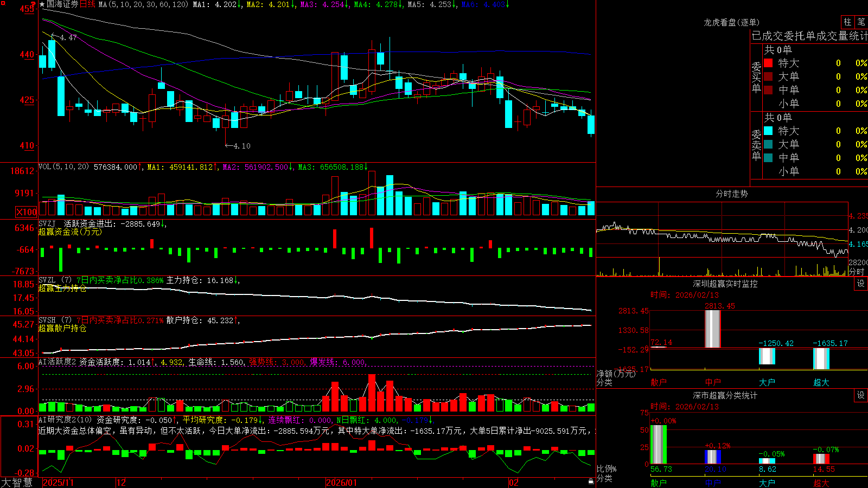Jump to the 2026/01 timeline marker

341,483
